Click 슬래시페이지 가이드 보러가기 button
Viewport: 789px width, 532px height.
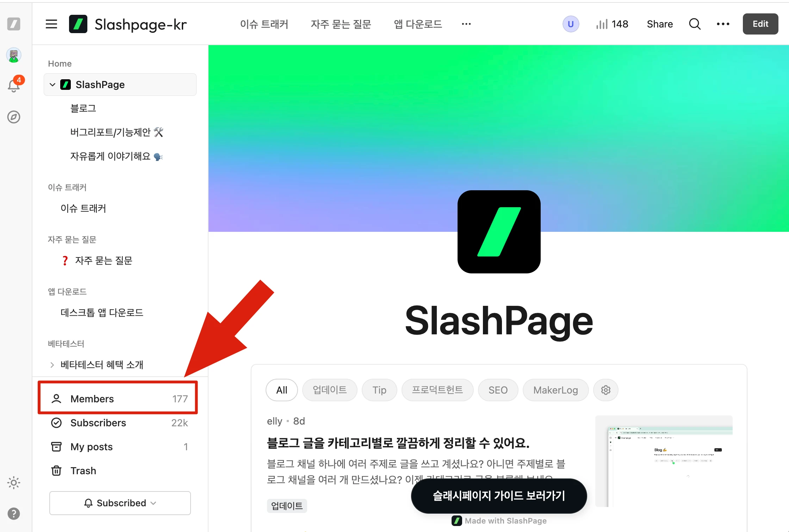(499, 496)
